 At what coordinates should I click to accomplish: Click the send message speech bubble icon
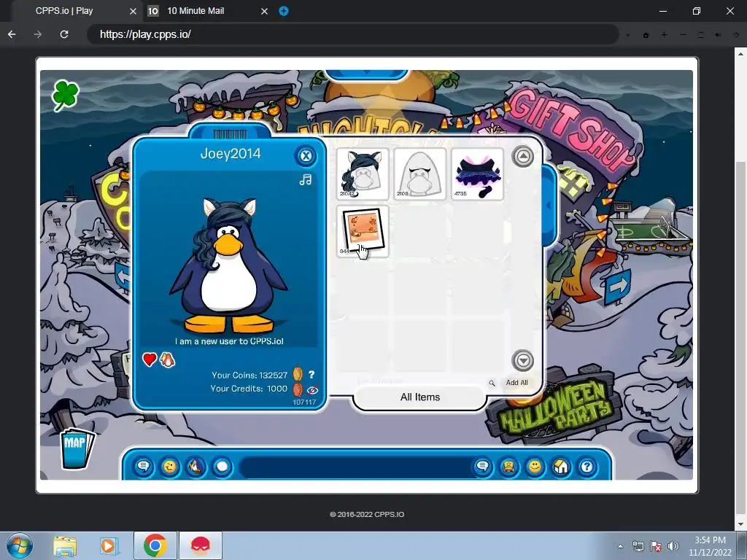coord(483,467)
